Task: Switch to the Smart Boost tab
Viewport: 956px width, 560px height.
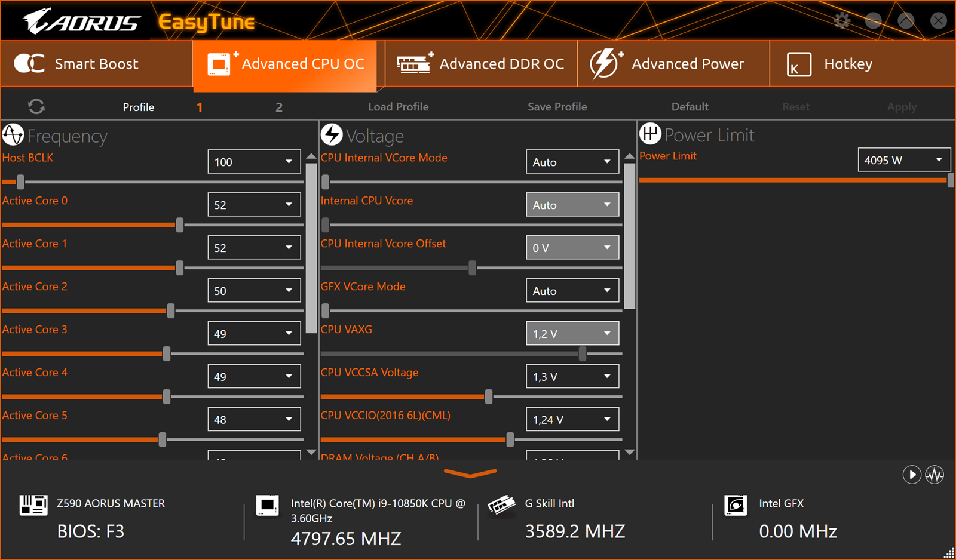Action: (97, 64)
